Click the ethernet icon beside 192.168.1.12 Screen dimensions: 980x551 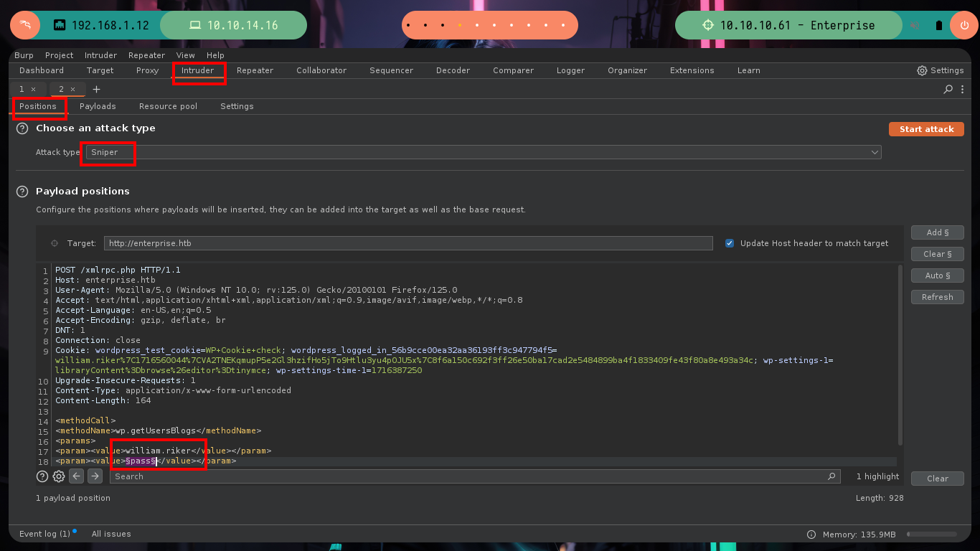[x=60, y=25]
